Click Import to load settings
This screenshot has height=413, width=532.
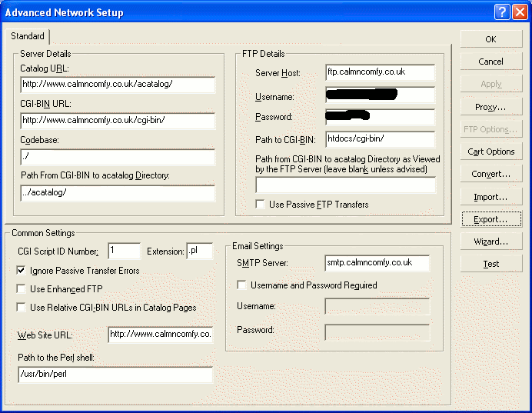(x=490, y=197)
